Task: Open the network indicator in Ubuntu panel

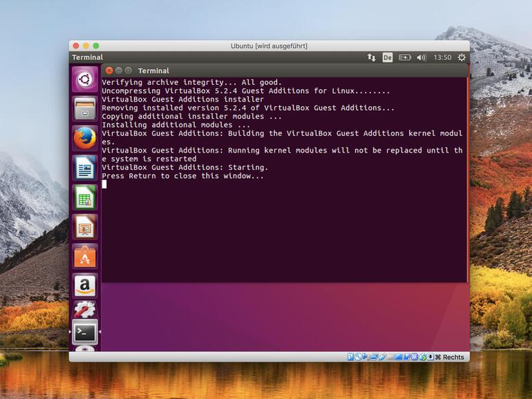Action: [372, 57]
